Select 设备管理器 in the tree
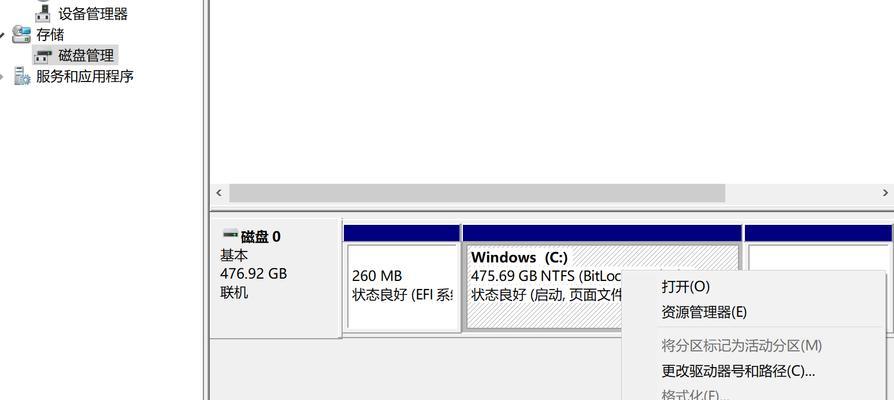Screen dimensions: 894x400 [x=93, y=13]
